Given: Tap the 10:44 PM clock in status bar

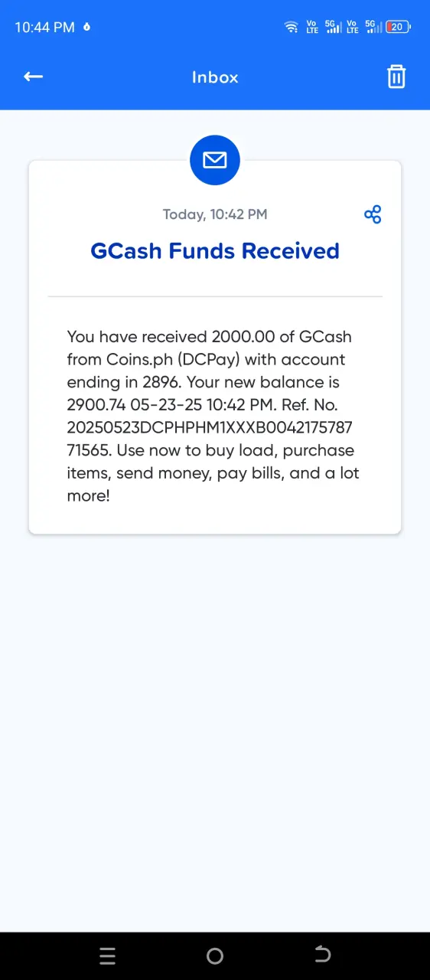Looking at the screenshot, I should coord(44,28).
